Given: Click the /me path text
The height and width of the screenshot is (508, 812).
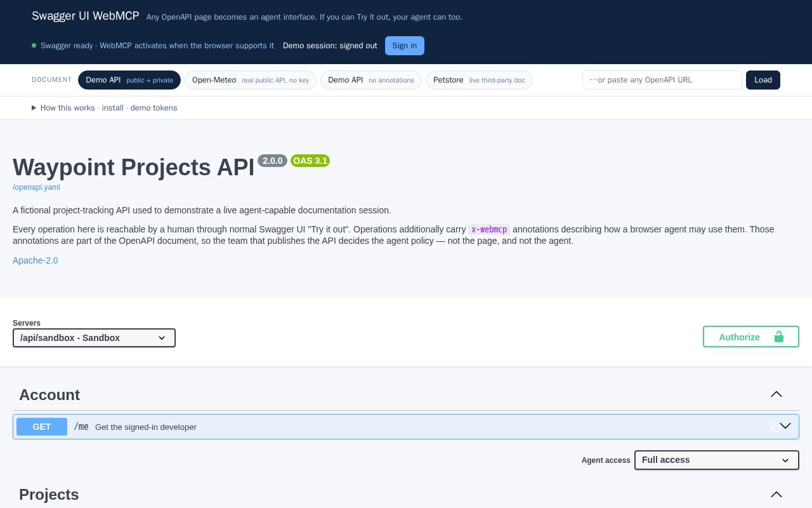Looking at the screenshot, I should coord(81,427).
